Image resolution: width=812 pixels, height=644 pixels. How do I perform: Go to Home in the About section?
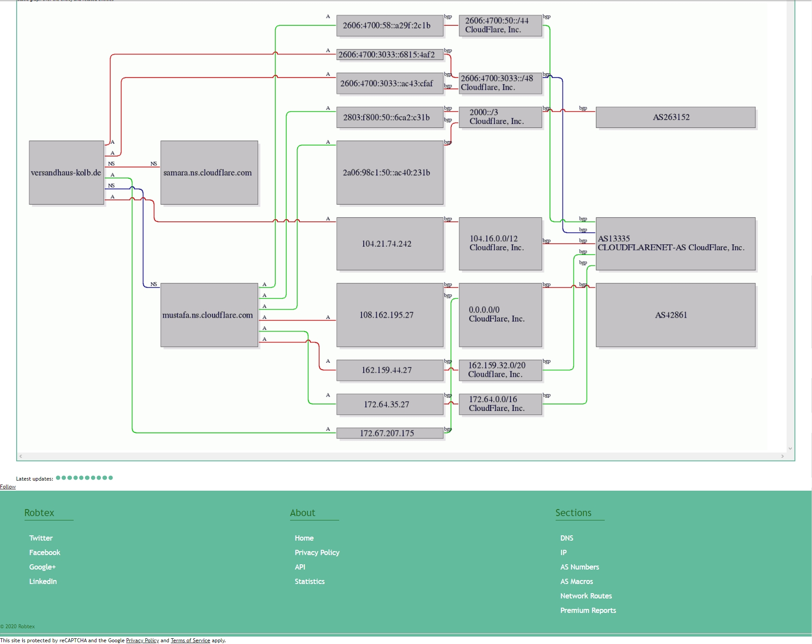[x=304, y=538]
